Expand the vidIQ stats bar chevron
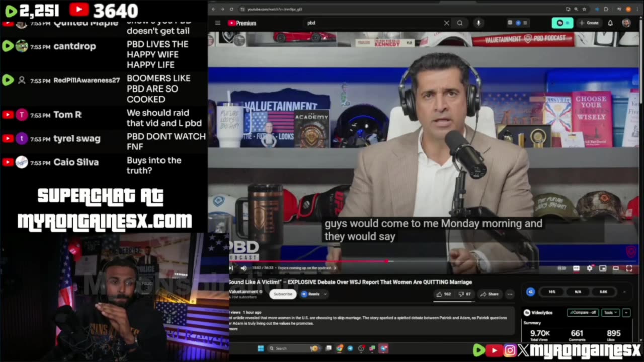Screen dimensions: 644x362 coord(625,292)
